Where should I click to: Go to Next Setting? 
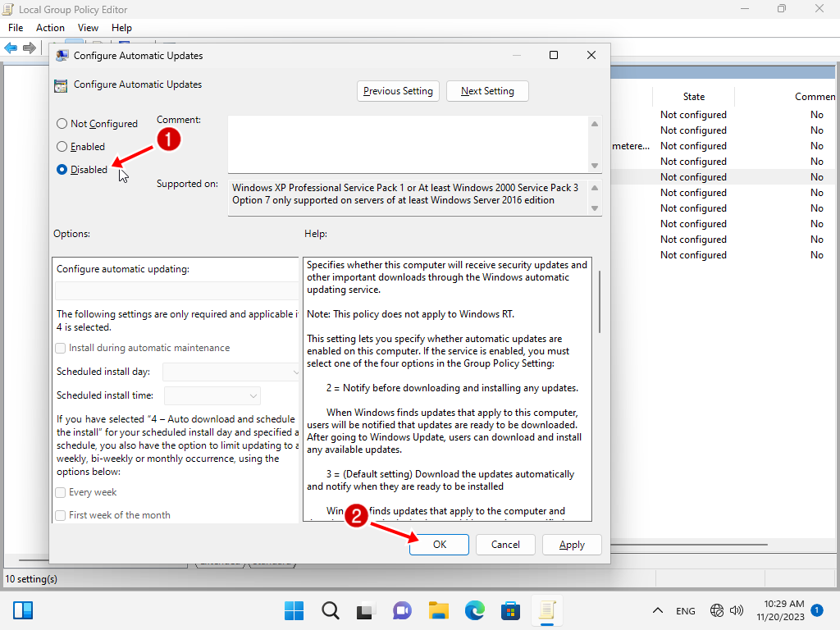[487, 91]
